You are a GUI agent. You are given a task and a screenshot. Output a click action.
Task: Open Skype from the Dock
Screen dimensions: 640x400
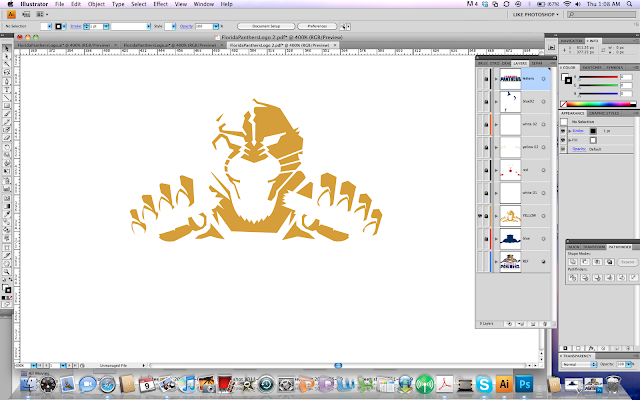pos(484,384)
